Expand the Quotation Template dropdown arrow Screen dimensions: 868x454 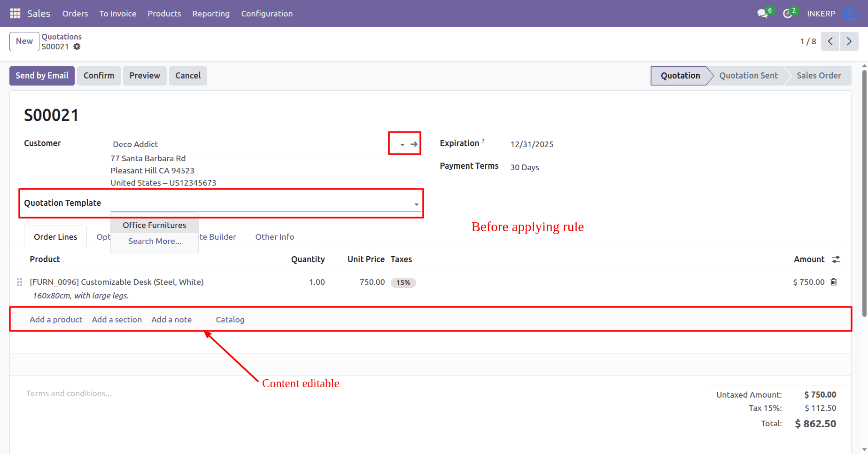click(417, 204)
